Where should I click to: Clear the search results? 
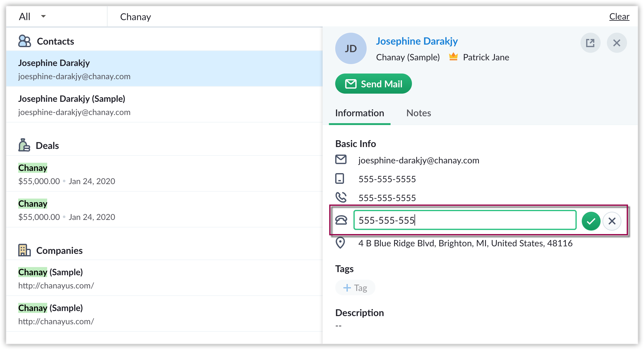pyautogui.click(x=619, y=17)
